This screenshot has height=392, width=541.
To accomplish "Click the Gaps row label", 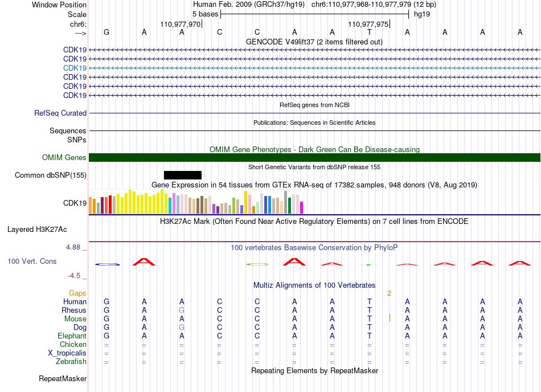I will click(77, 293).
